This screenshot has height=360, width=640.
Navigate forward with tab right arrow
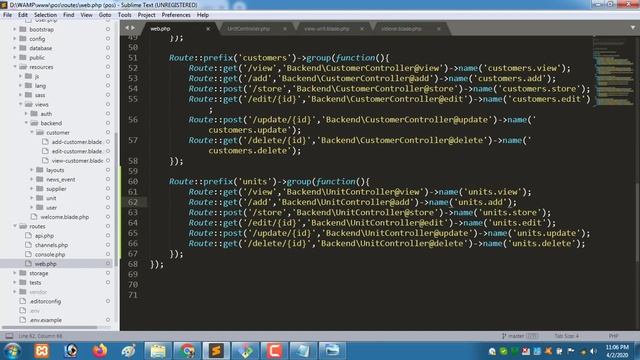tap(133, 28)
